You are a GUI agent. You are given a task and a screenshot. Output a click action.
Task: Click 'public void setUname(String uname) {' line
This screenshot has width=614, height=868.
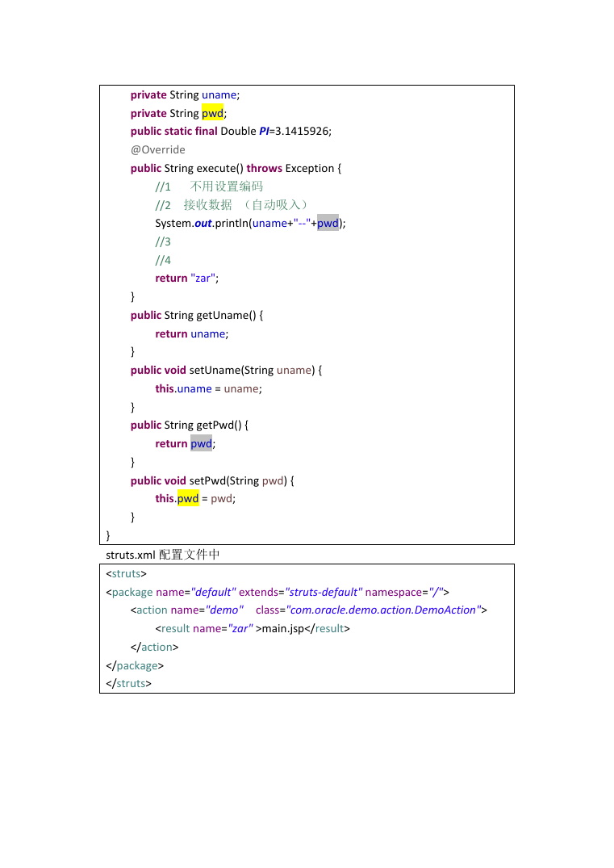pos(226,371)
